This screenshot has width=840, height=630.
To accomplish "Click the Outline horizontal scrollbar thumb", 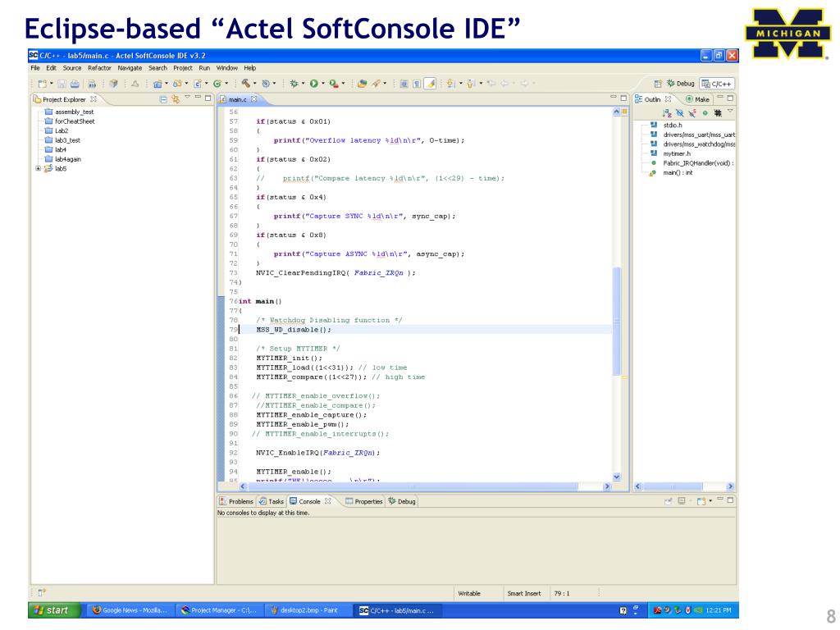I will point(673,486).
